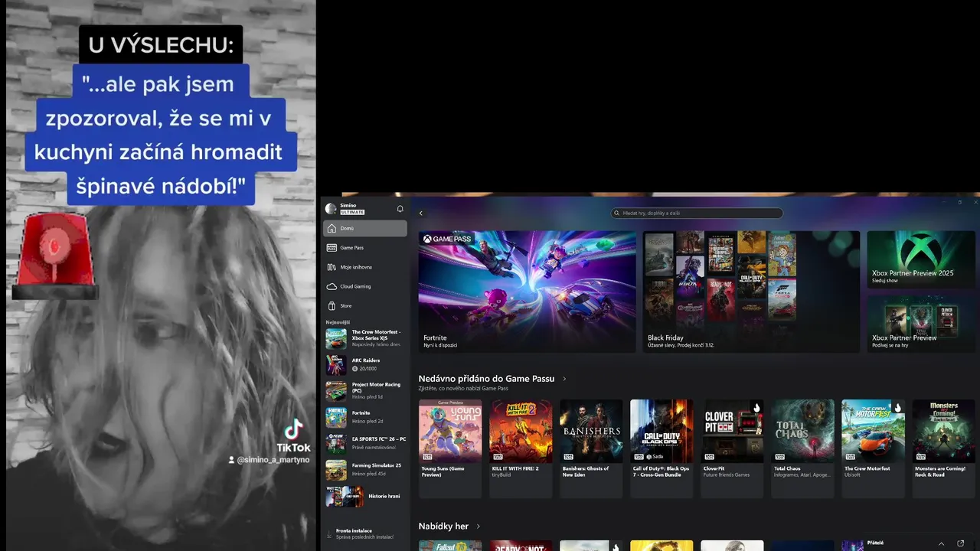Image resolution: width=980 pixels, height=551 pixels.
Task: Click the Historie hraní thumbnails icon
Action: click(x=345, y=496)
